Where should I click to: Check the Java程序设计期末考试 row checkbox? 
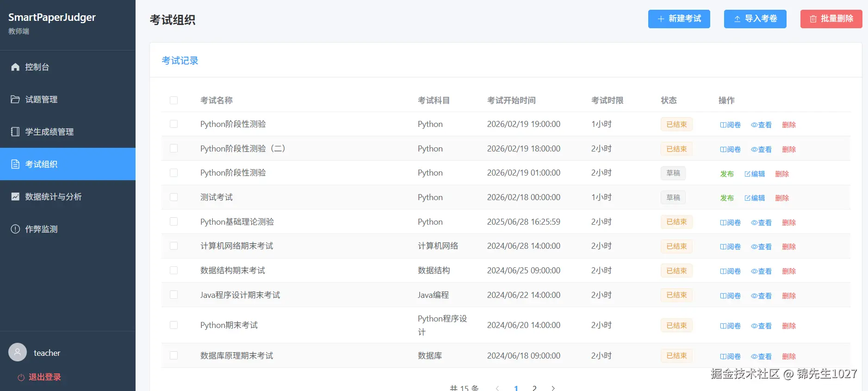coord(174,295)
